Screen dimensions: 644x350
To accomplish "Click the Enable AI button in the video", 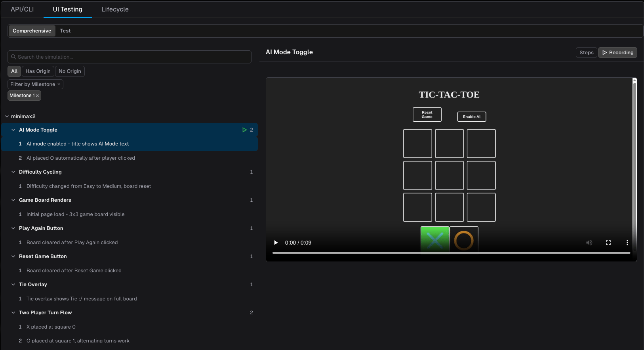I will [x=472, y=117].
